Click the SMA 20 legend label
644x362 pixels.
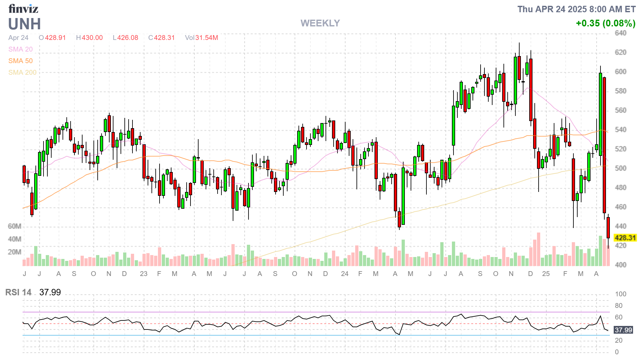20,49
